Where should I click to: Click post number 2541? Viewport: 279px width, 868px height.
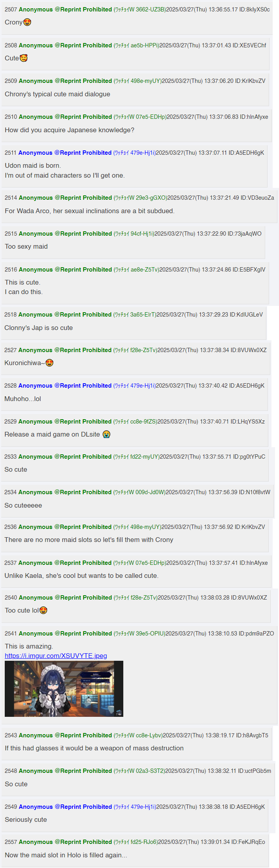11,634
